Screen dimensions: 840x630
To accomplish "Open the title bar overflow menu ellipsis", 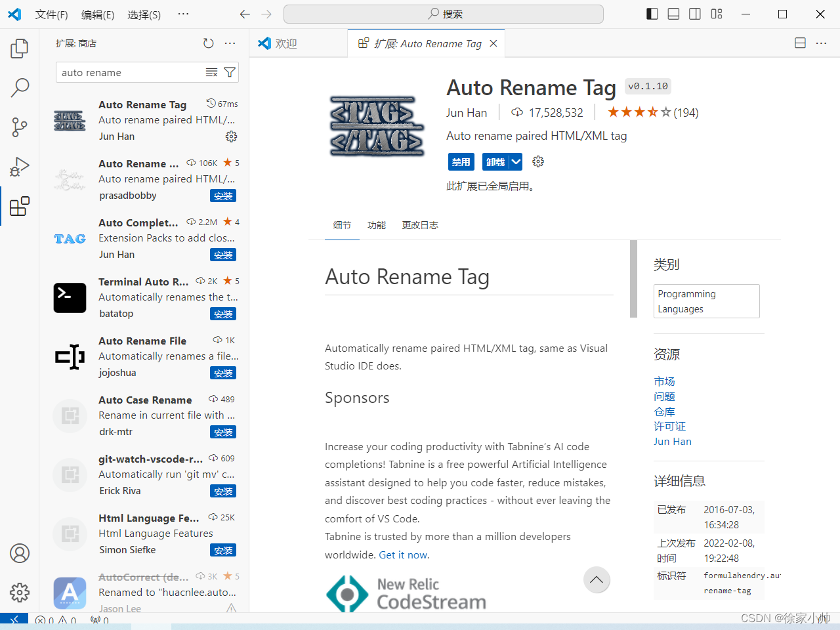I will (x=183, y=14).
